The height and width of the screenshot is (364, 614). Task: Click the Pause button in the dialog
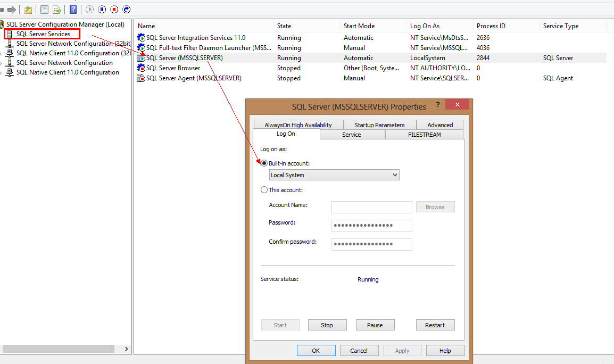point(375,325)
